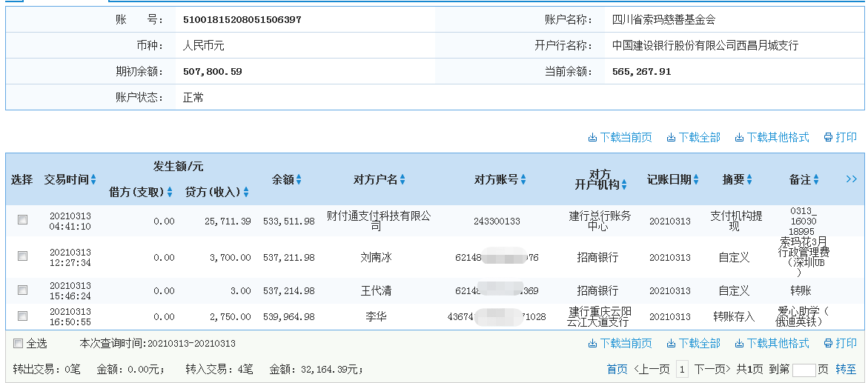Enable the 全选 checkbox
Screen dimensions: 868x383
pos(18,344)
